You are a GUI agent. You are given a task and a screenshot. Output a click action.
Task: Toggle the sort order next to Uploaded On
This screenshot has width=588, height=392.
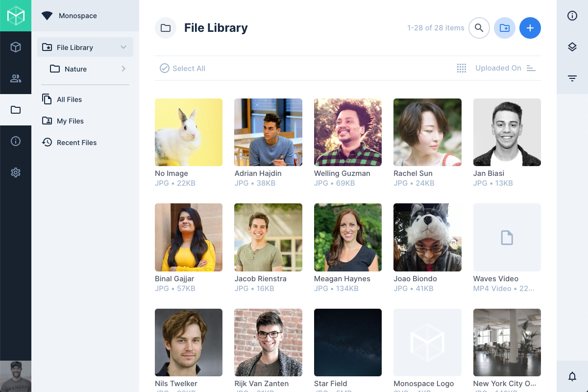coord(531,68)
